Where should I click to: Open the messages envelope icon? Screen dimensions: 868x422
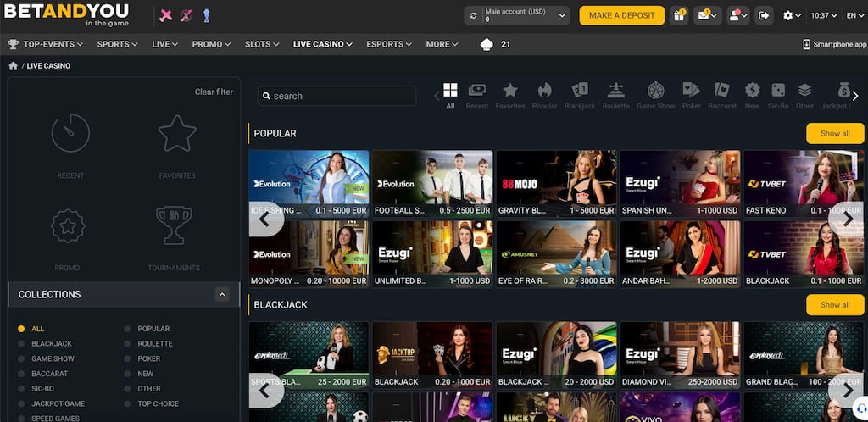pos(708,15)
